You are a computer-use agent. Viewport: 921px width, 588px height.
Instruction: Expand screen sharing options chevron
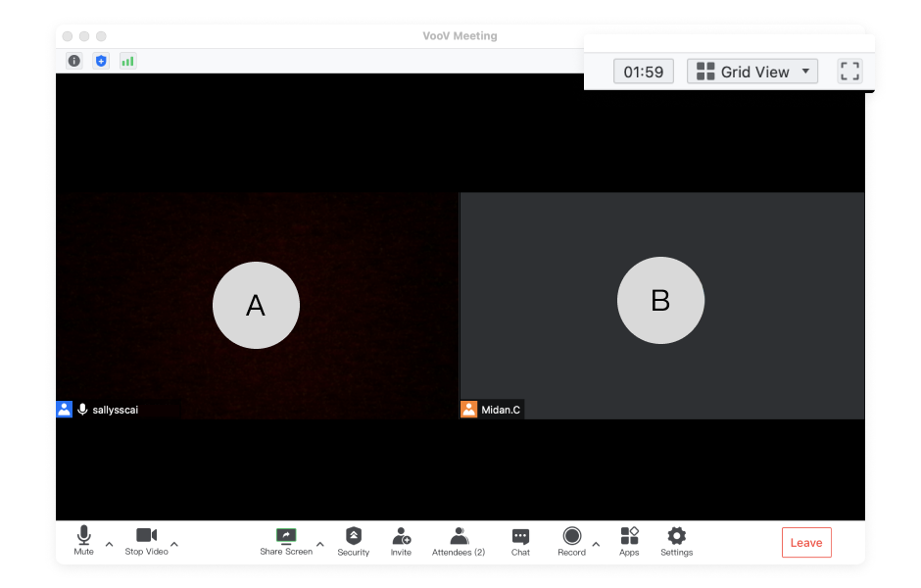(x=320, y=544)
